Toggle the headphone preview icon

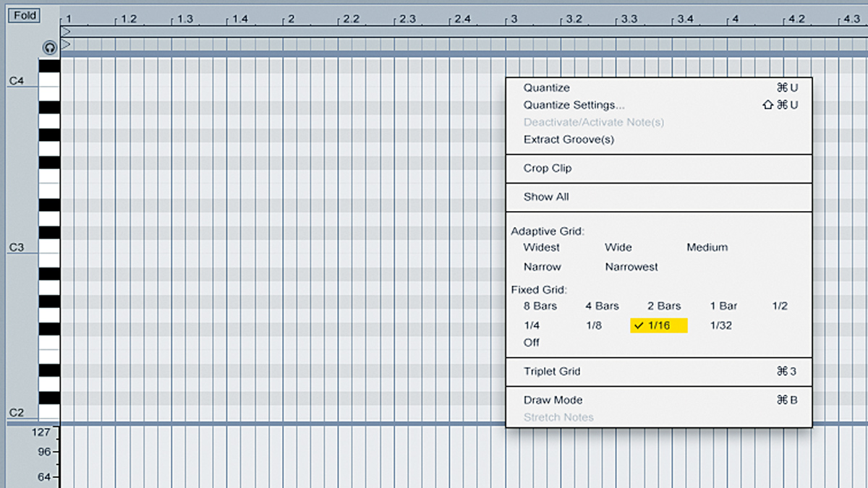tap(49, 48)
